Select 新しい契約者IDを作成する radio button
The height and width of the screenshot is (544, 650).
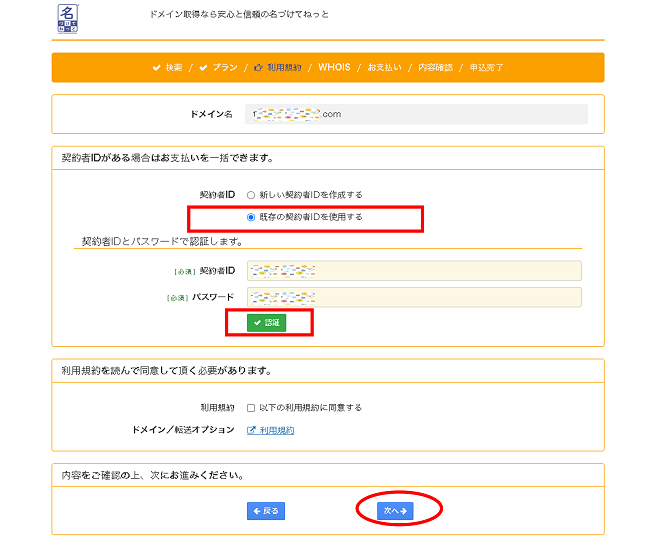(251, 194)
